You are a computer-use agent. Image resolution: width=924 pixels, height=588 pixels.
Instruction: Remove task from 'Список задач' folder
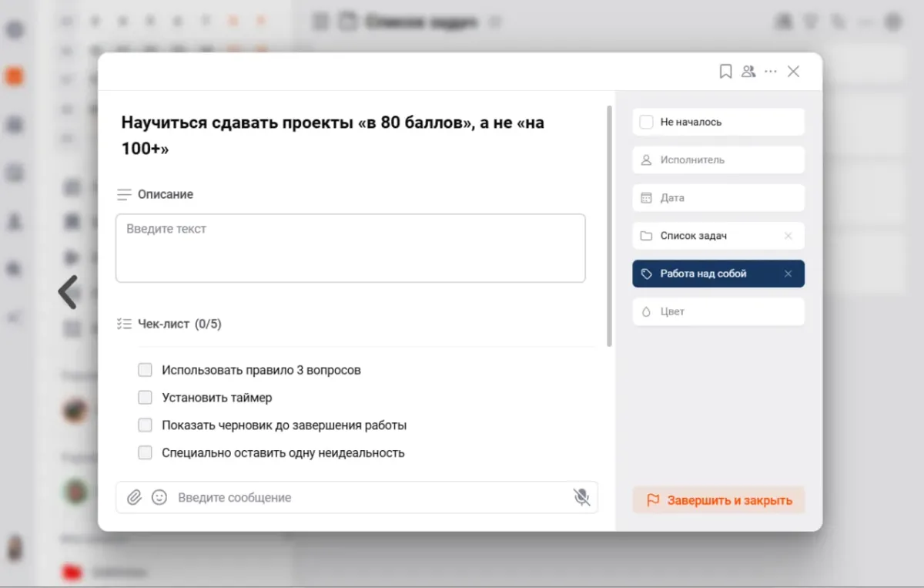point(788,236)
